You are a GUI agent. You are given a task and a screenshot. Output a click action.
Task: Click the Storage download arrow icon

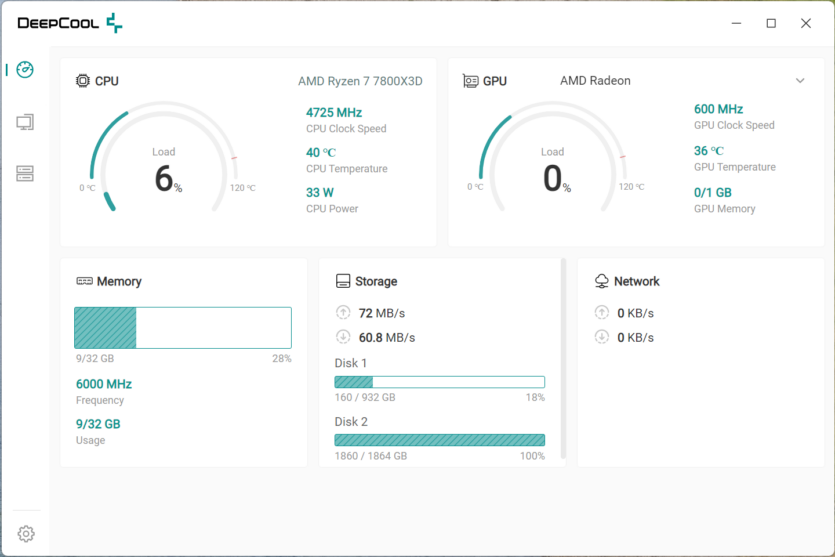click(343, 337)
